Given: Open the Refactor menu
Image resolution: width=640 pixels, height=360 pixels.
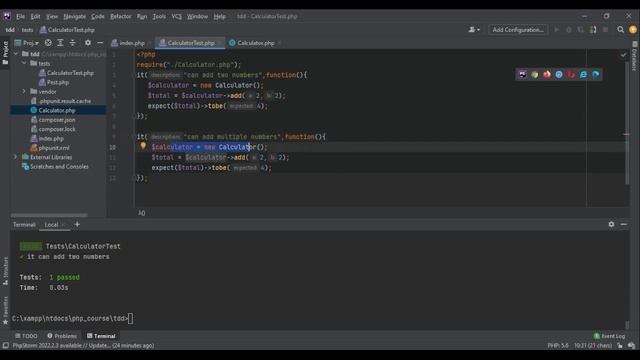Looking at the screenshot, I should click(120, 16).
